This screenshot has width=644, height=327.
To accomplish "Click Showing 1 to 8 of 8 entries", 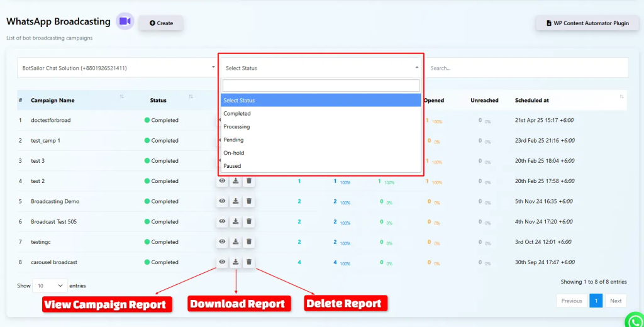I will click(594, 282).
